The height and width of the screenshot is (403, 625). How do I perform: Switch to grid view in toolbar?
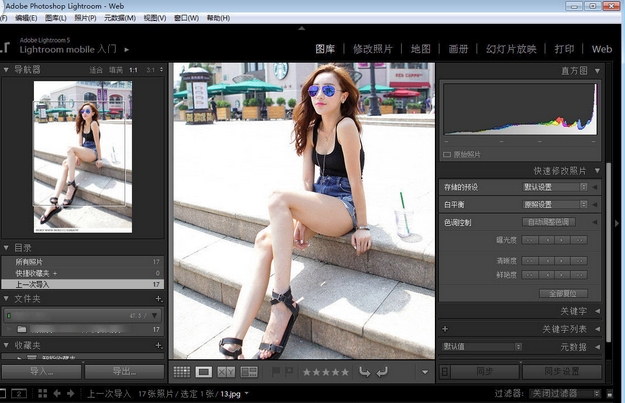pyautogui.click(x=182, y=372)
